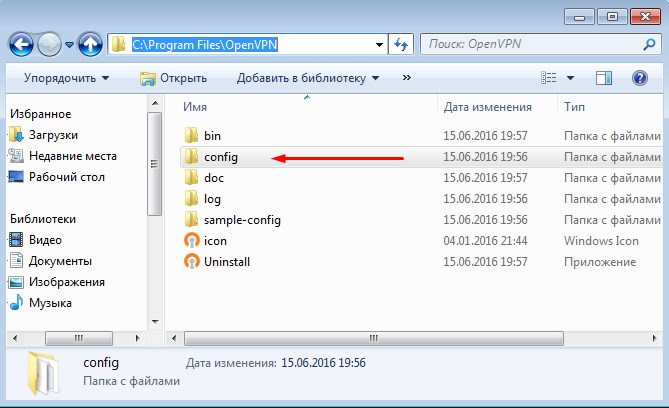The width and height of the screenshot is (669, 408).
Task: Open Help with the question icon
Action: pos(640,78)
